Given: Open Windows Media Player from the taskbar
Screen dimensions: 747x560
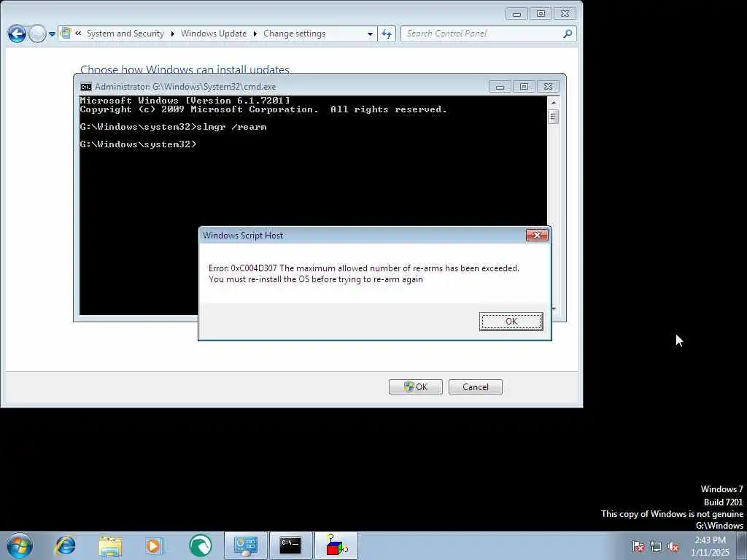Looking at the screenshot, I should [x=155, y=545].
